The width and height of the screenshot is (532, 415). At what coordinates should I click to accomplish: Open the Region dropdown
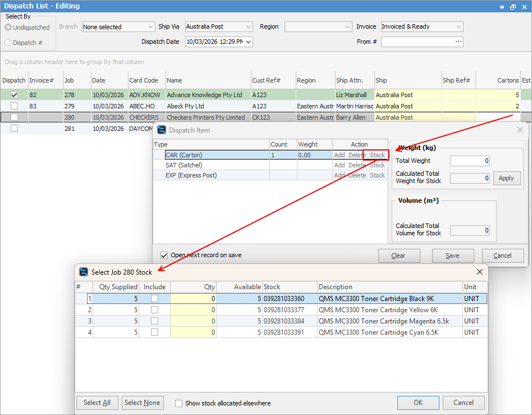coord(347,26)
